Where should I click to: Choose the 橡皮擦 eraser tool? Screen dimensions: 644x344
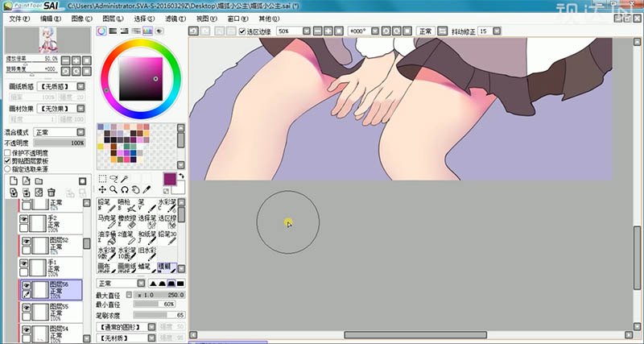126,222
